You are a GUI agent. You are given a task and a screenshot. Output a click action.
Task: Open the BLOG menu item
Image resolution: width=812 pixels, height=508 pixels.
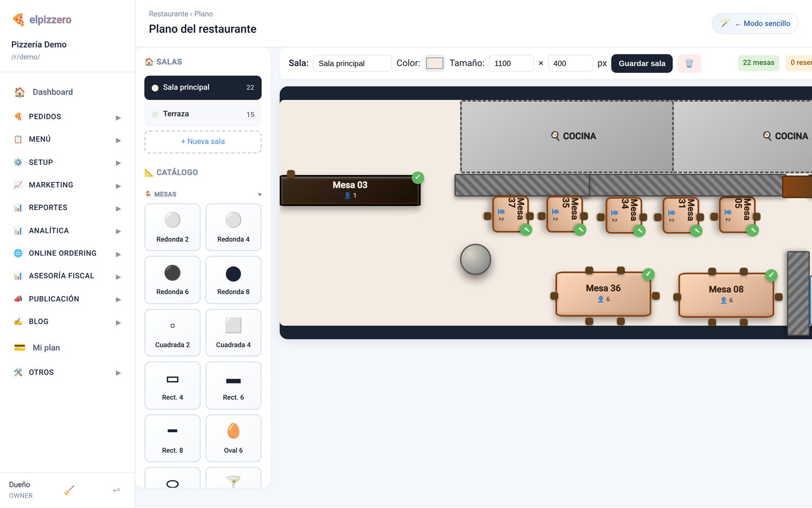tap(67, 322)
